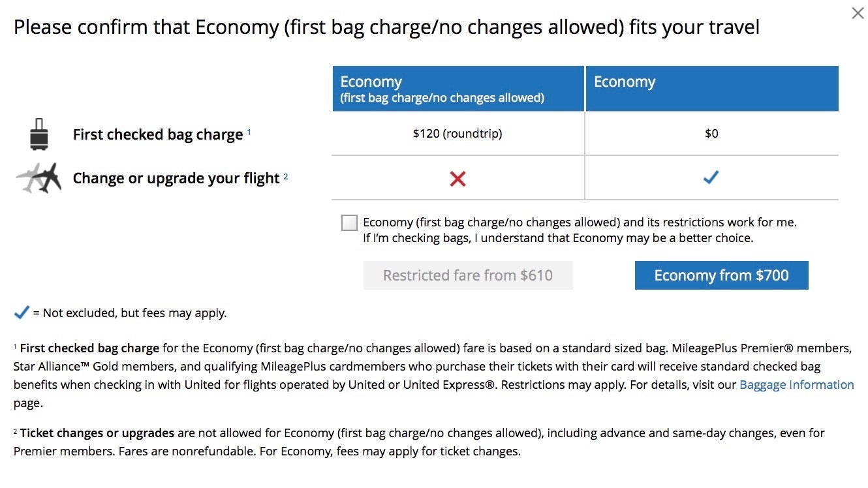
Task: Click footnote 1 beside First checked bag charge
Action: (x=249, y=132)
